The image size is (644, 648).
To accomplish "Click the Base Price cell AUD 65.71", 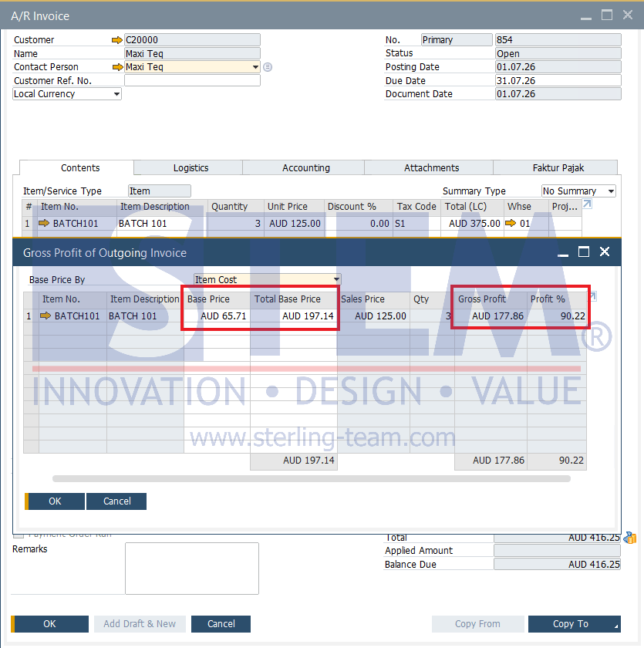I will 217,316.
